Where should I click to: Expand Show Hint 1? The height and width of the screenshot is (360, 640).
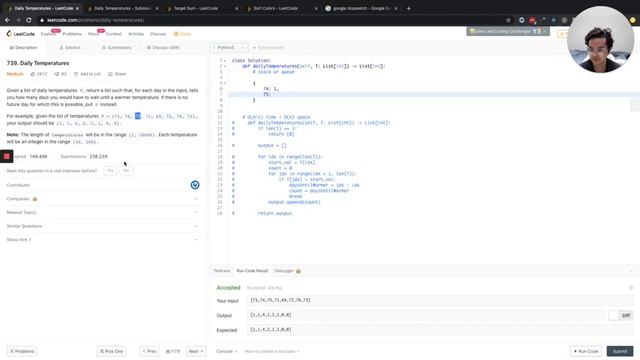196,240
